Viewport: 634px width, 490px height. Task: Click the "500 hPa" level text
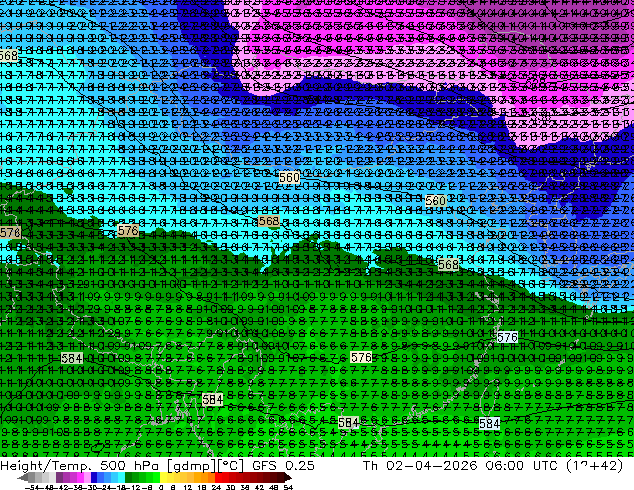coord(131,465)
